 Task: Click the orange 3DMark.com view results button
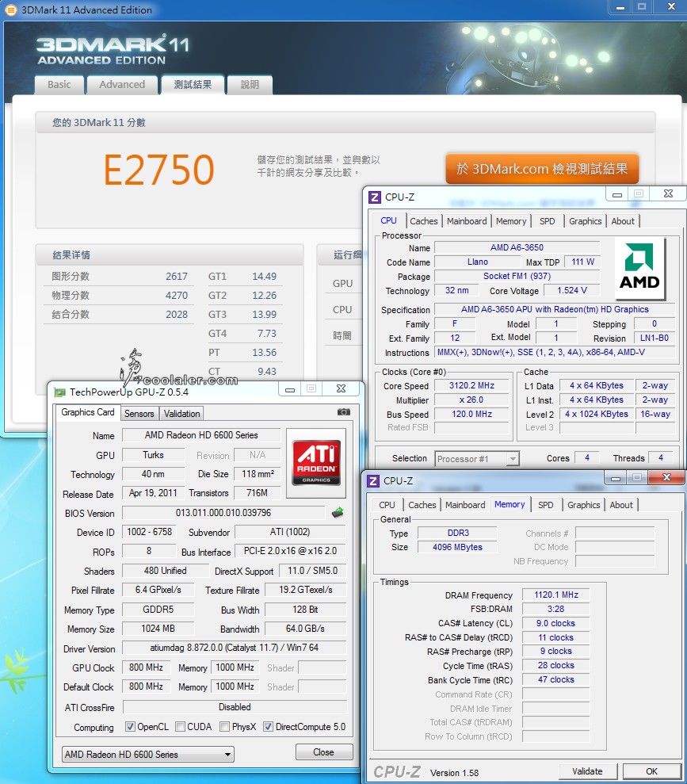[542, 169]
